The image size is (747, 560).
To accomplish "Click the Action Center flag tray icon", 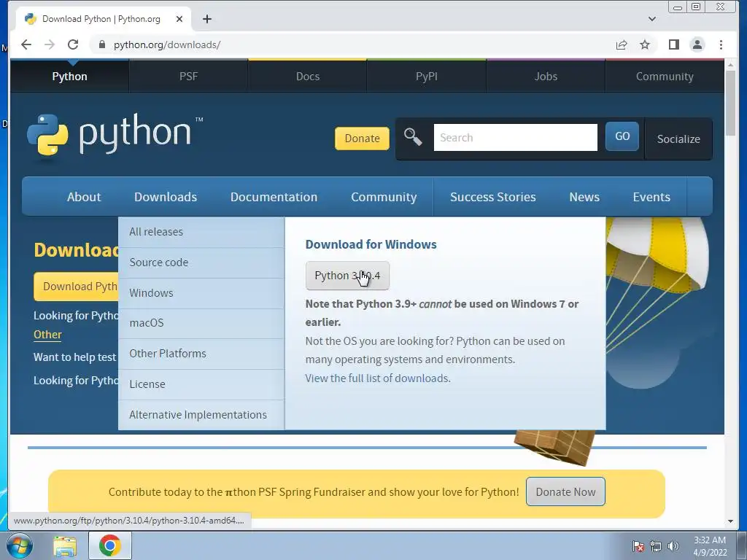I will pos(638,546).
